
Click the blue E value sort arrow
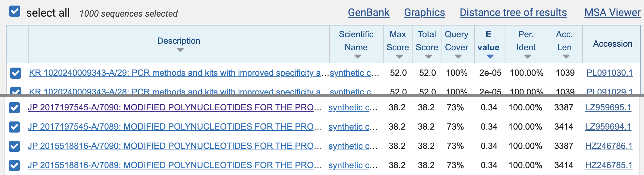[x=490, y=57]
